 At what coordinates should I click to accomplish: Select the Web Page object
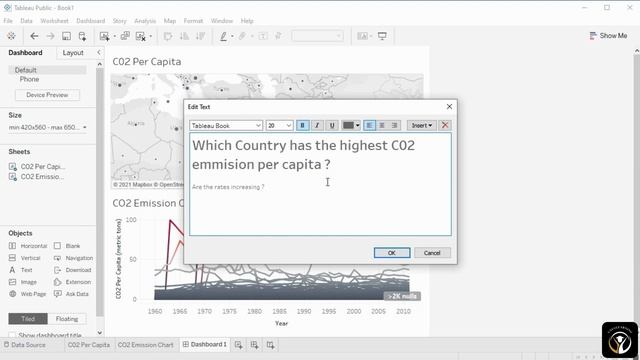pyautogui.click(x=27, y=294)
